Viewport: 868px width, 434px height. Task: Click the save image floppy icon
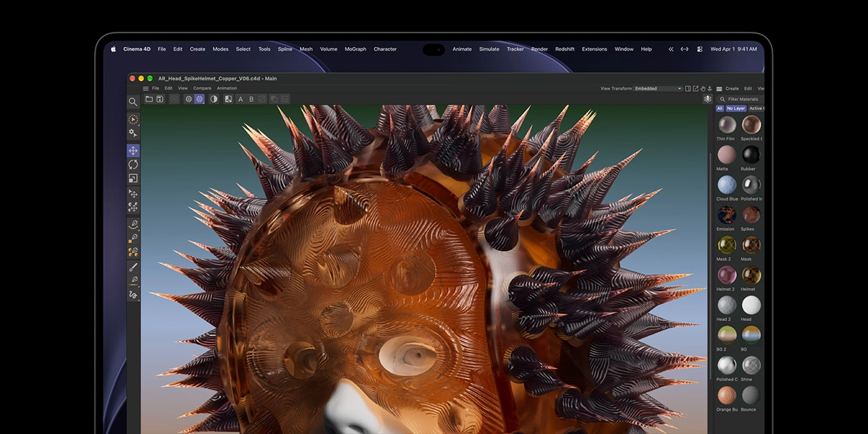point(160,99)
